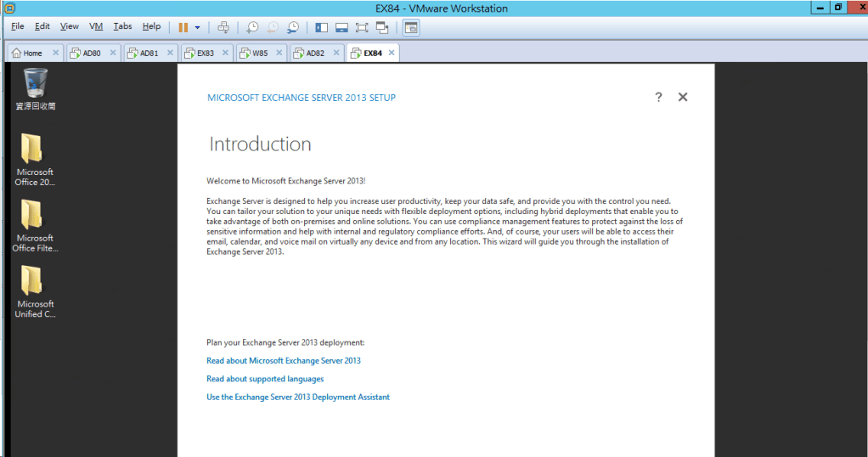This screenshot has width=868, height=457.
Task: Open the VM menu
Action: [x=96, y=26]
